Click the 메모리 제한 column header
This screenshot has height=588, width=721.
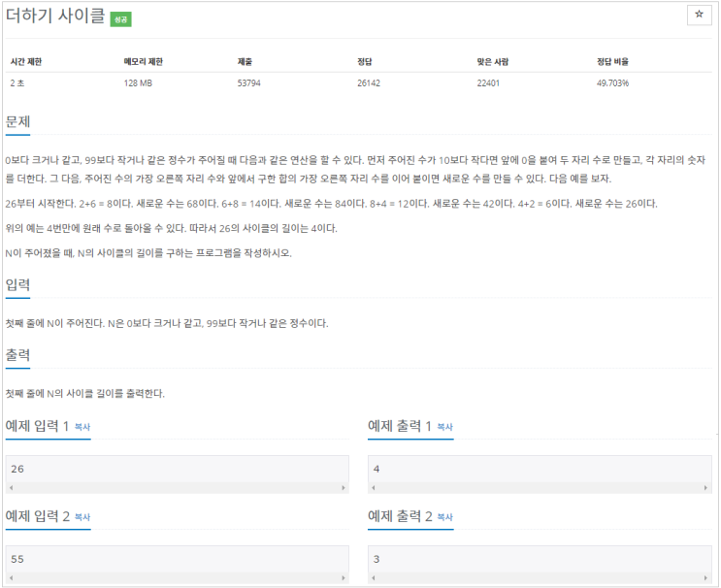143,61
